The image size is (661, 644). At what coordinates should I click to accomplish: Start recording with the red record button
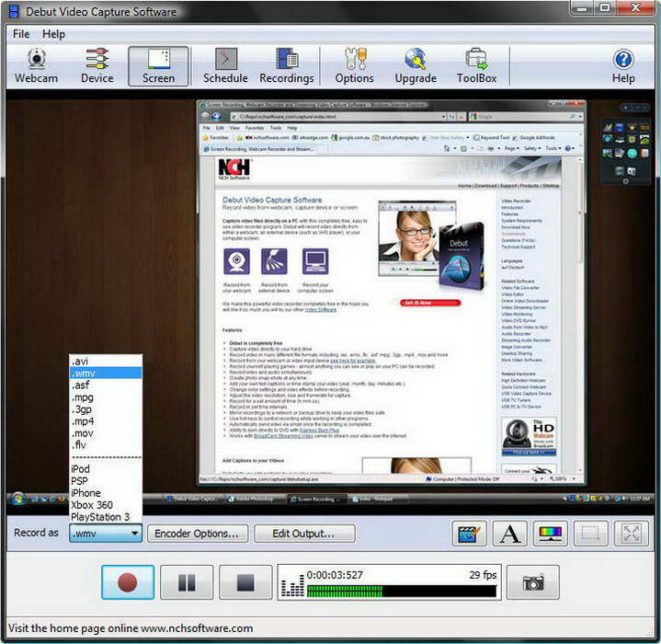click(127, 582)
